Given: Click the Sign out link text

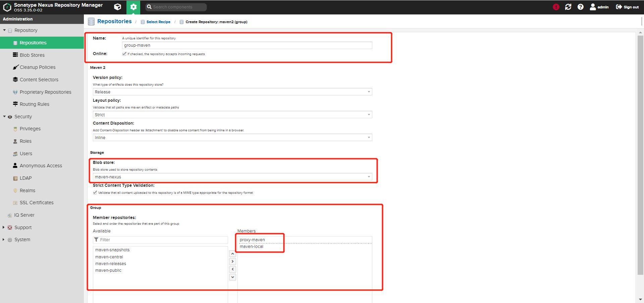Looking at the screenshot, I should pyautogui.click(x=631, y=7).
